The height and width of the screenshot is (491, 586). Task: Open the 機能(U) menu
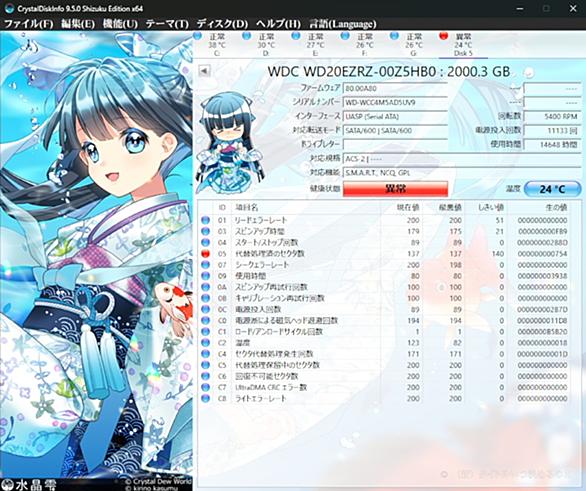coord(120,24)
